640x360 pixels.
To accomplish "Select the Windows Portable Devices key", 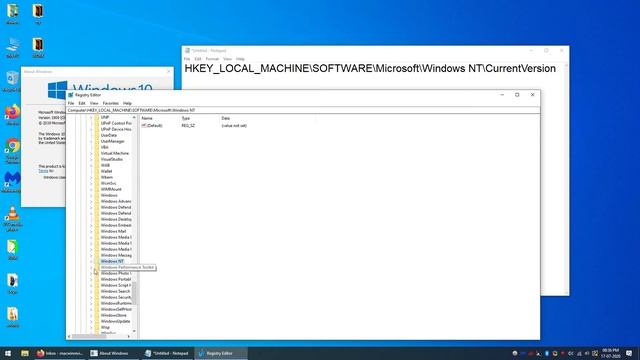I will (116, 279).
